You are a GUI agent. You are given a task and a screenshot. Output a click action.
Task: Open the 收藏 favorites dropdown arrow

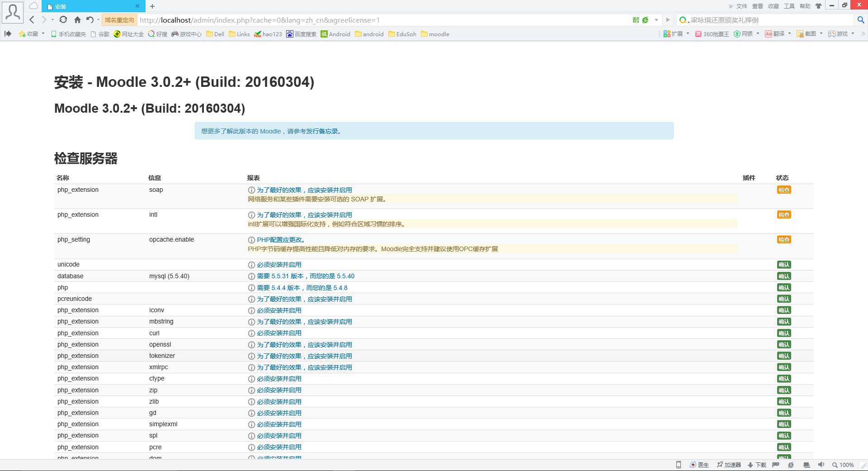(43, 33)
